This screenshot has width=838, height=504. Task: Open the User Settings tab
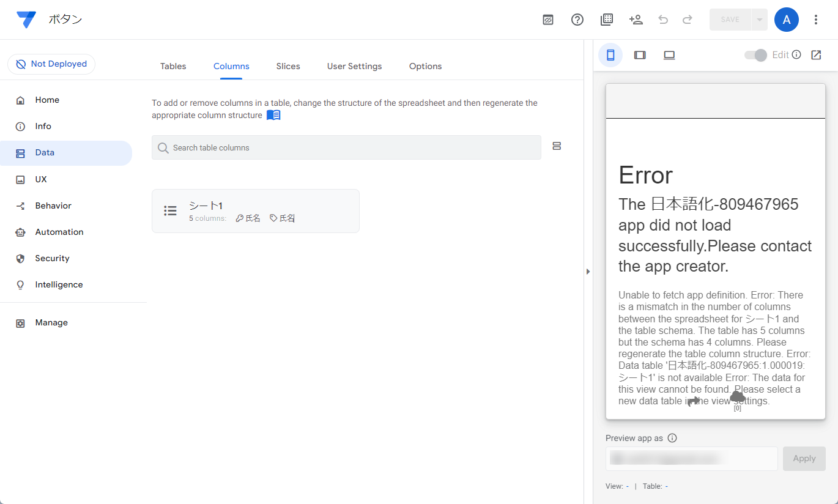(354, 66)
